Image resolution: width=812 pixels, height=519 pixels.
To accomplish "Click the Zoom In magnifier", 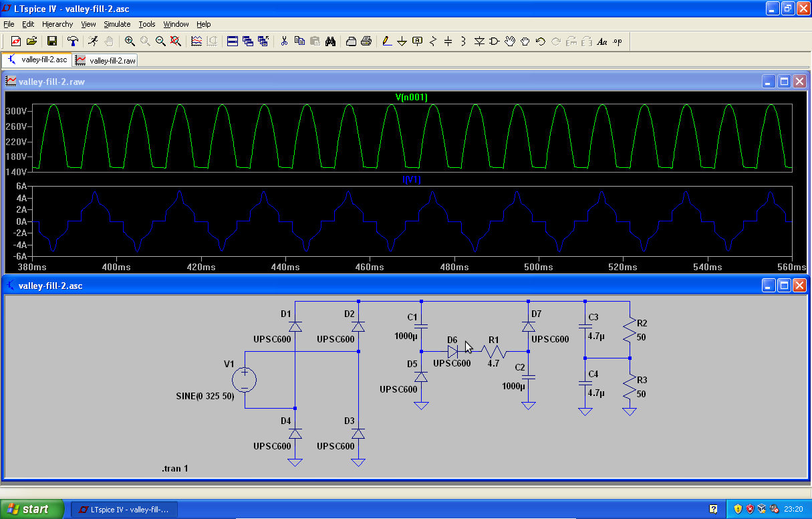I will click(130, 41).
